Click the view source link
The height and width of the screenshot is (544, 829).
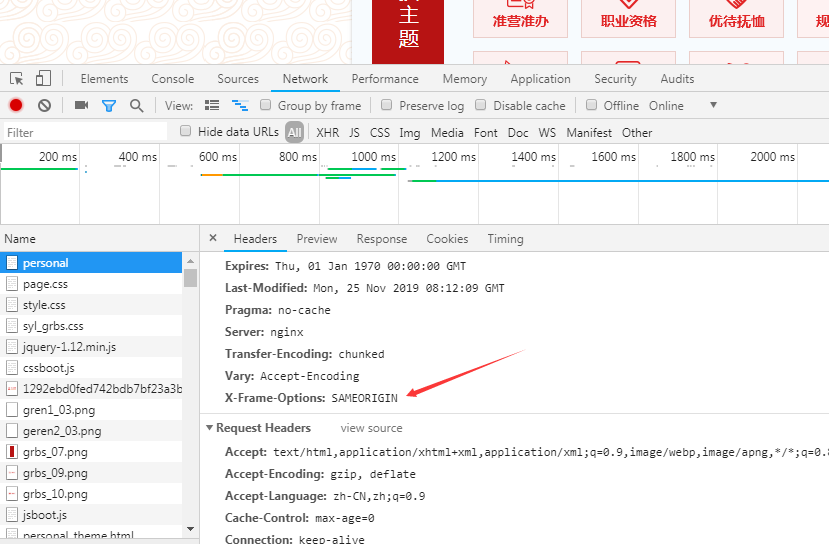click(x=371, y=428)
